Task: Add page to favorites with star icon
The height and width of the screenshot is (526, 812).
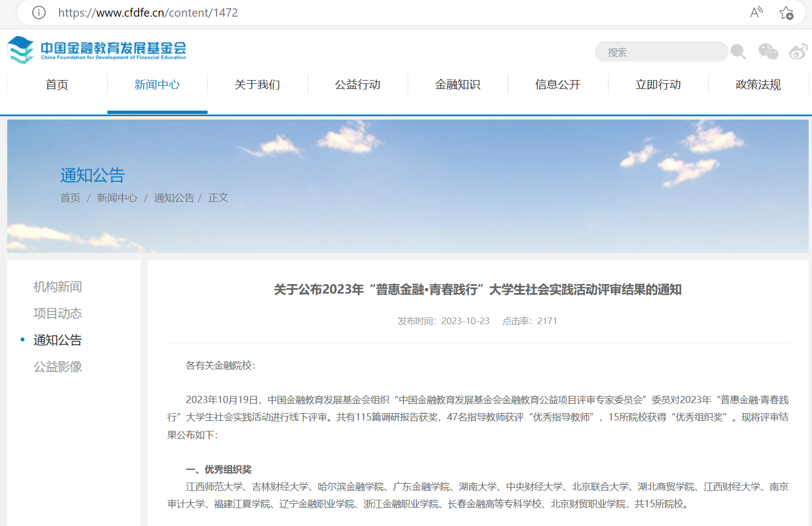Action: [786, 13]
